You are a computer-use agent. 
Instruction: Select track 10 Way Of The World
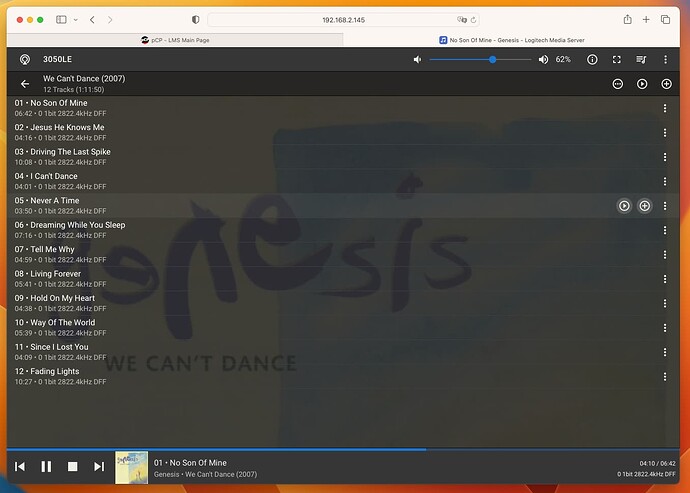(343, 328)
